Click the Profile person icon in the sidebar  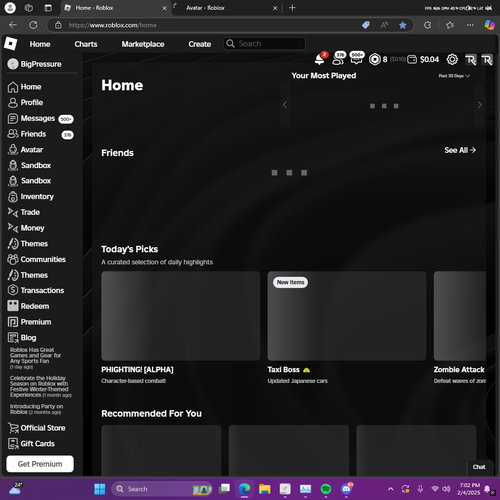point(13,103)
